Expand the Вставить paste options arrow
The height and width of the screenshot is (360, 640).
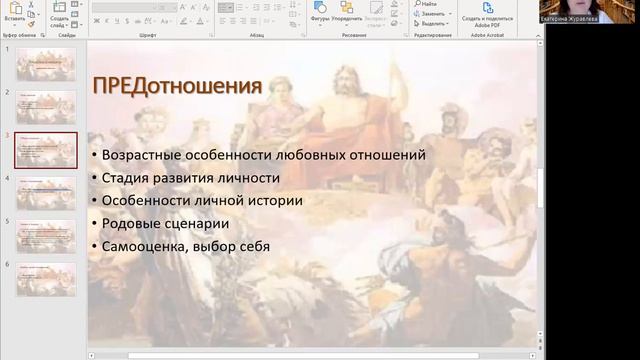(x=15, y=24)
